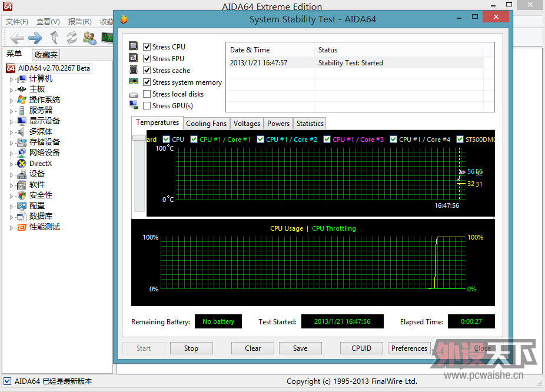This screenshot has width=545, height=392.
Task: Click the 显示设备 monitor icon
Action: click(22, 121)
